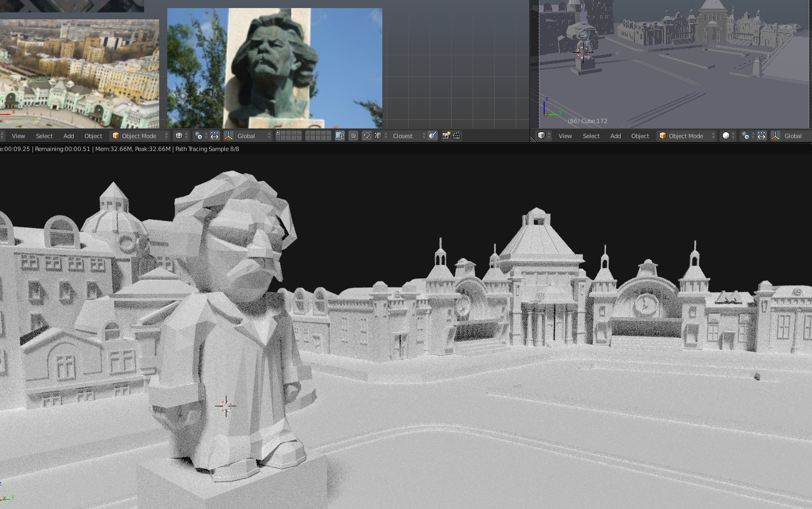Open Object Mode dropdown in left viewport
The image size is (812, 509).
click(x=139, y=136)
